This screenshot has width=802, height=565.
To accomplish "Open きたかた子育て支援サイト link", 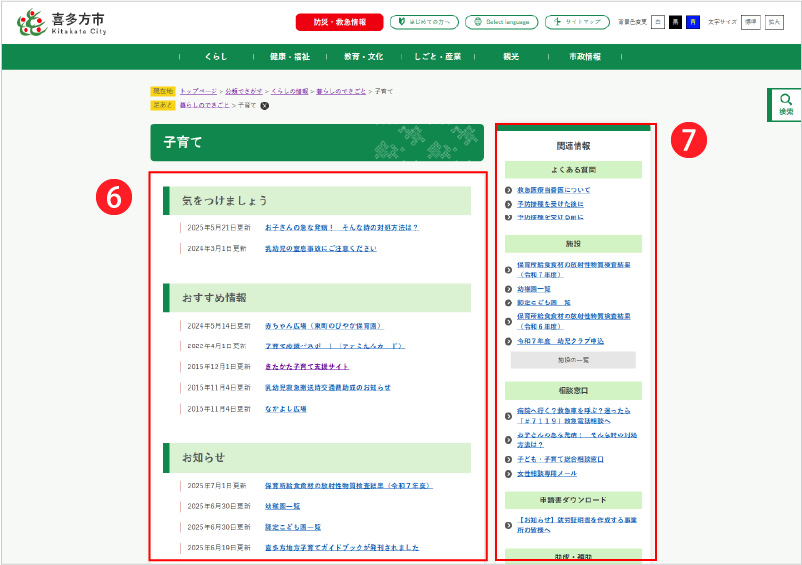I will tap(307, 367).
